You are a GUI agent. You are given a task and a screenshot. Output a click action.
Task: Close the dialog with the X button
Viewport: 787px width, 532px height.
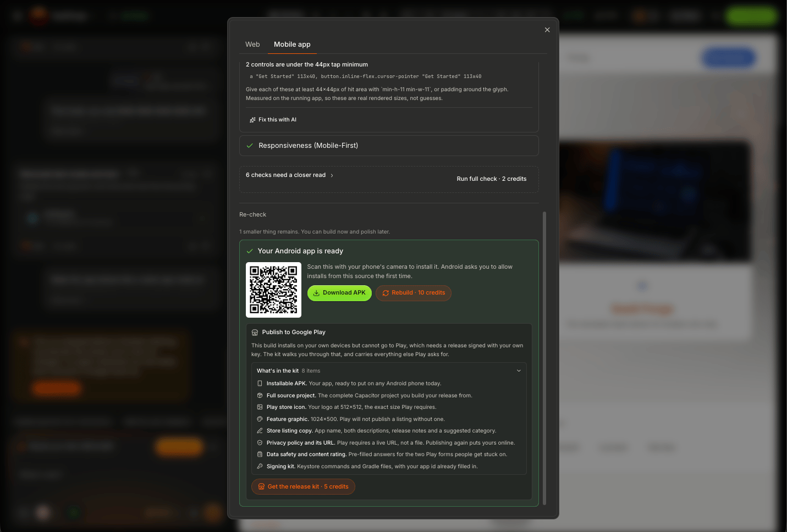pos(547,30)
